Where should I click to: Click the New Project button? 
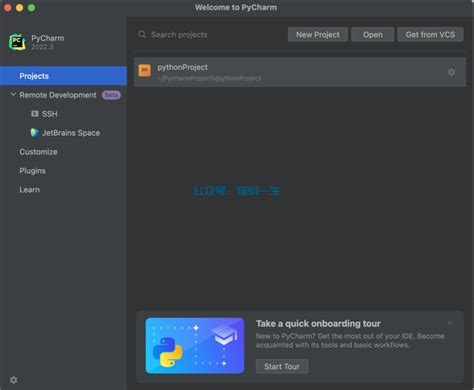tap(318, 35)
